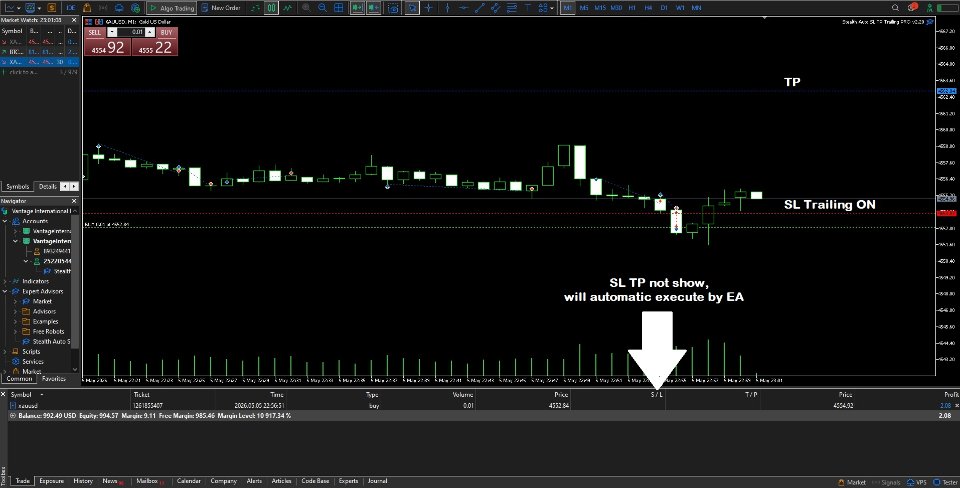Screen dimensions: 960x488
Task: Select the vertical line drawing tool
Action: tap(447, 8)
